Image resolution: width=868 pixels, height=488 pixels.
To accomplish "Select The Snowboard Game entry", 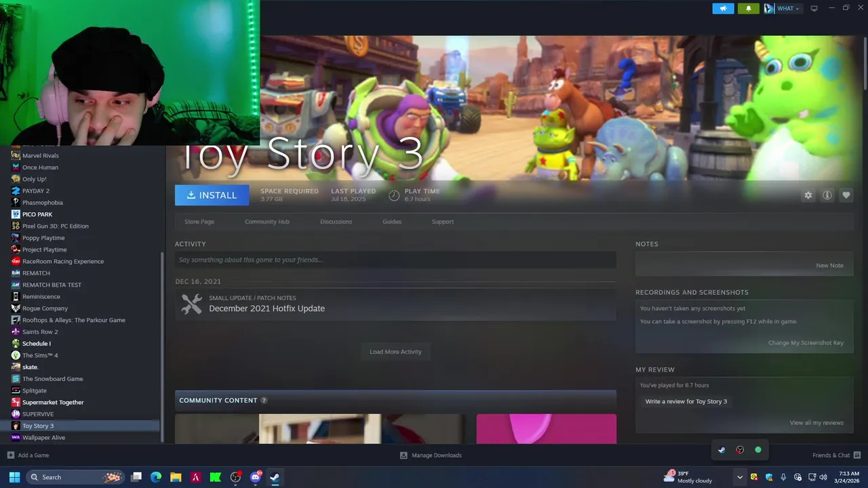I will point(53,379).
